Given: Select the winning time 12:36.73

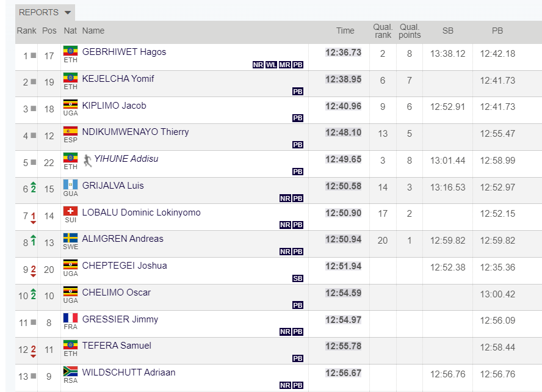Looking at the screenshot, I should 343,53.
